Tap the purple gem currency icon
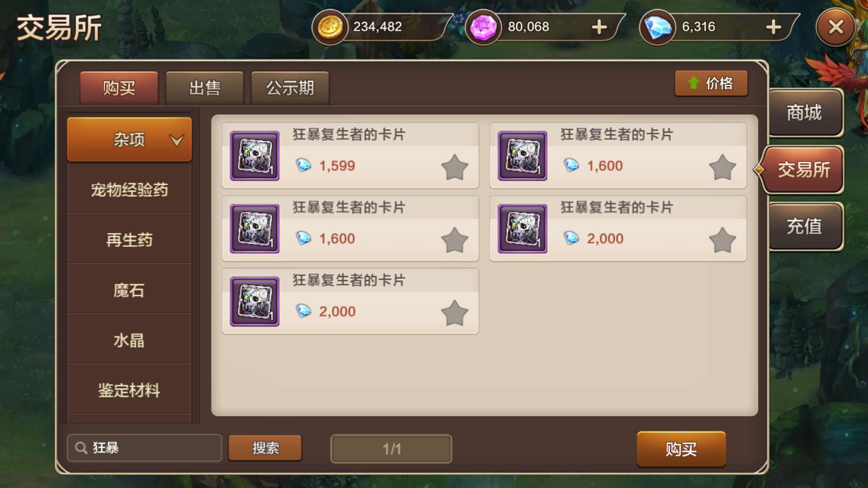Image resolution: width=868 pixels, height=488 pixels. coord(483,27)
